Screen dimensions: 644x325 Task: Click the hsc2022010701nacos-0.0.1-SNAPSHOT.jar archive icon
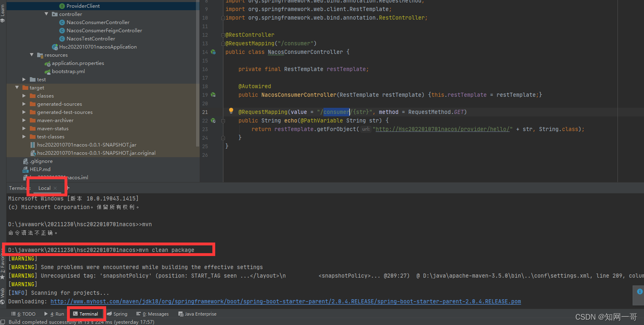(33, 145)
